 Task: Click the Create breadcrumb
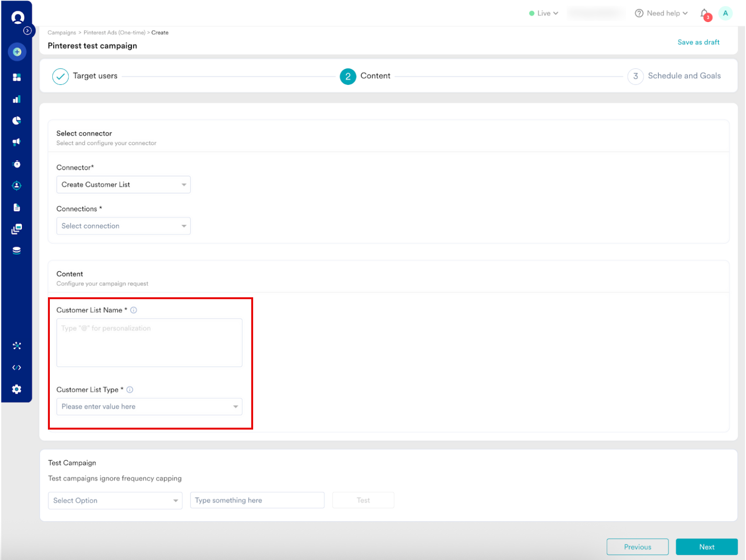coord(160,33)
